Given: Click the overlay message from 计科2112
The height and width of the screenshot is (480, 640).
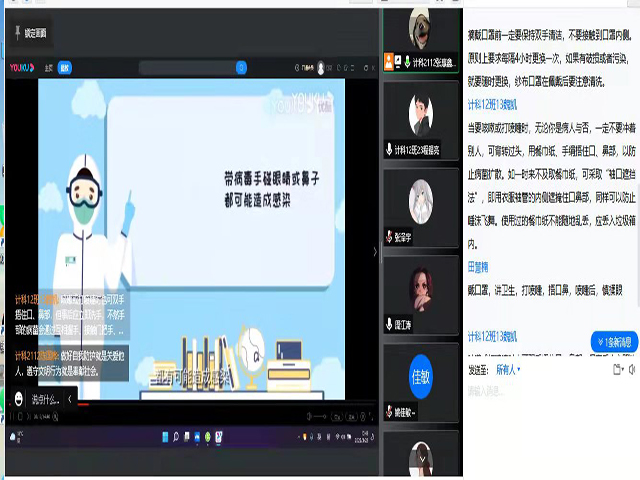Looking at the screenshot, I should pyautogui.click(x=71, y=363).
